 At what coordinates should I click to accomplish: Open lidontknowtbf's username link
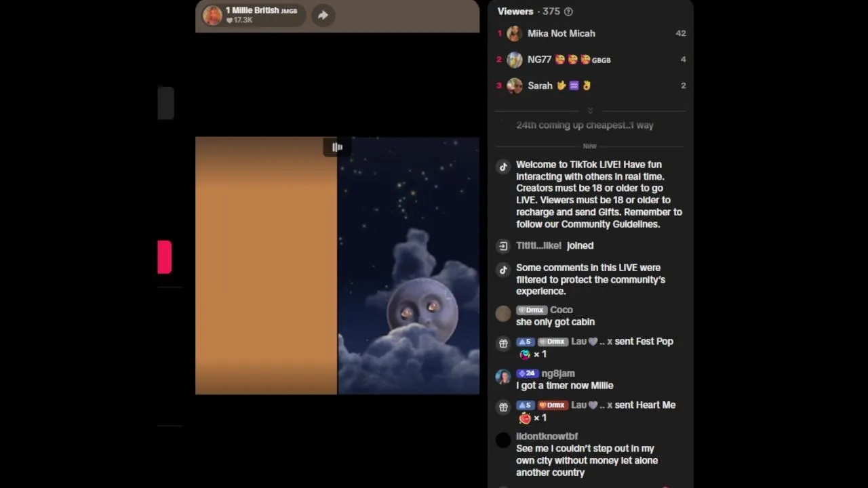tap(547, 436)
